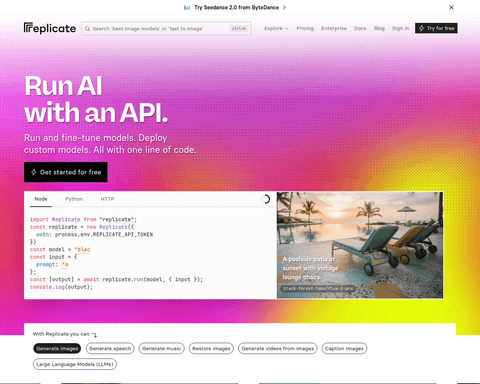Select Large Language Models (LLMs) pill

click(x=75, y=364)
